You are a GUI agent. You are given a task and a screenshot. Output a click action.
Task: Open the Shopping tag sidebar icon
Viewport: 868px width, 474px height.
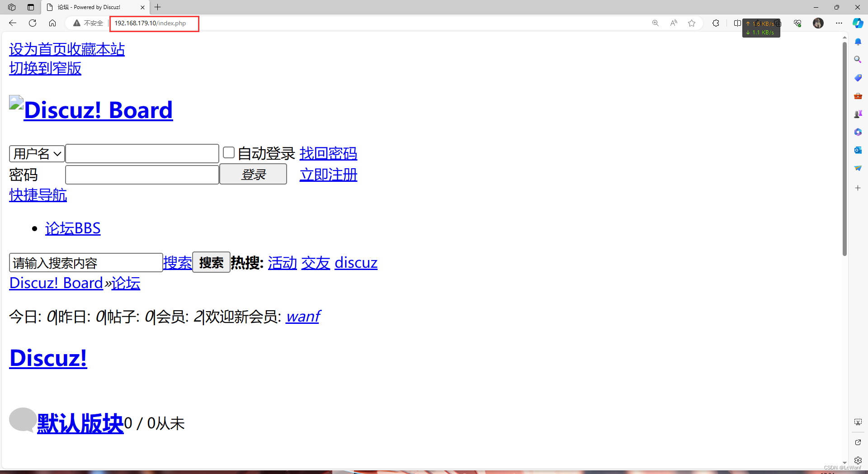coord(858,78)
